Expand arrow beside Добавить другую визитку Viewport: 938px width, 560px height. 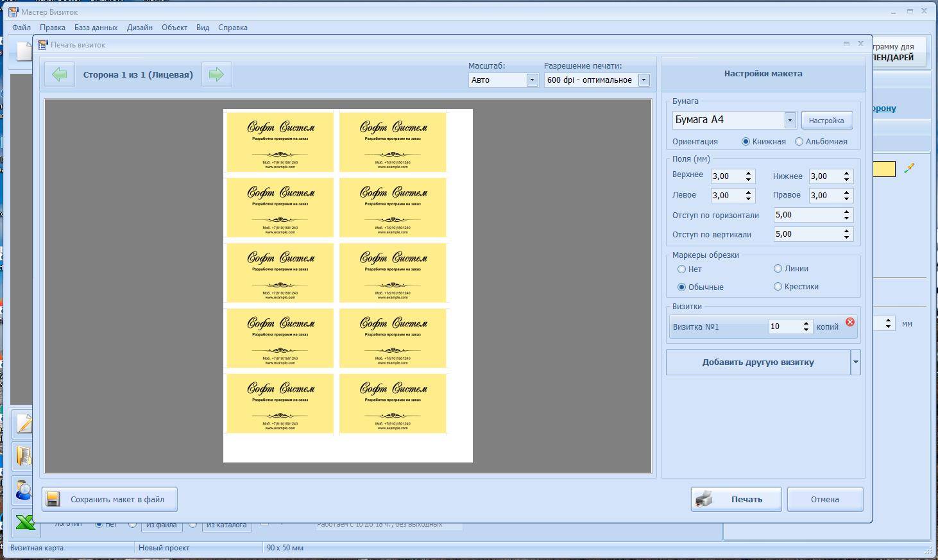855,362
